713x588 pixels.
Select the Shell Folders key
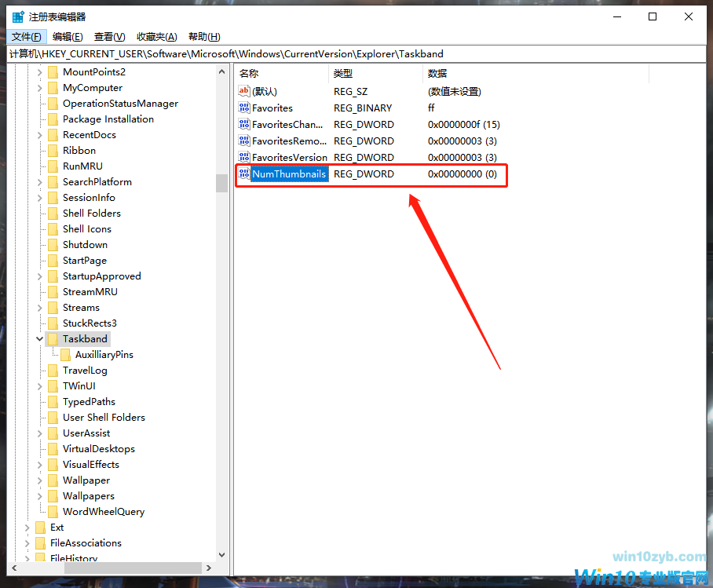click(x=92, y=214)
